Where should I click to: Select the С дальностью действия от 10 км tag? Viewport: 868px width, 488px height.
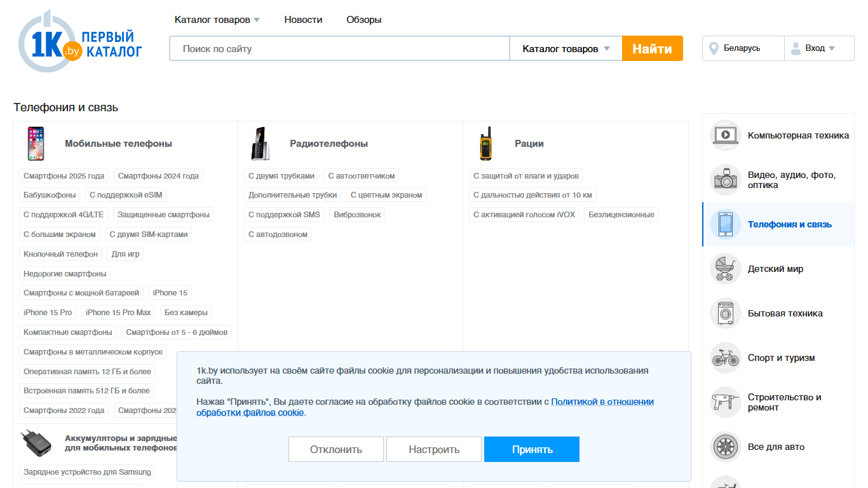click(532, 195)
